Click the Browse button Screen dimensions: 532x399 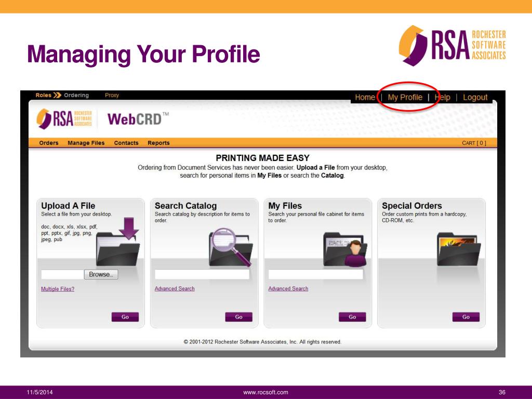[x=101, y=274]
